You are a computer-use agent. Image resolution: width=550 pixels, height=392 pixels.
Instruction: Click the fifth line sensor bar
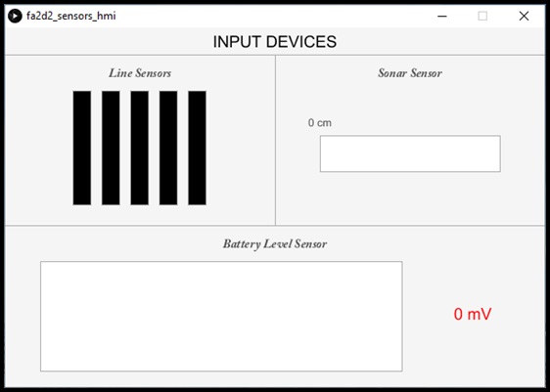coord(197,148)
